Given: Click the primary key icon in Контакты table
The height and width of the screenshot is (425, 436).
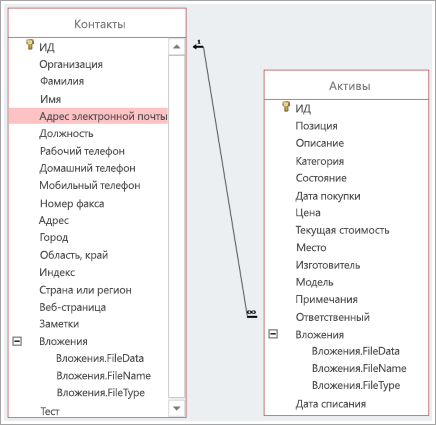Looking at the screenshot, I should (x=30, y=45).
